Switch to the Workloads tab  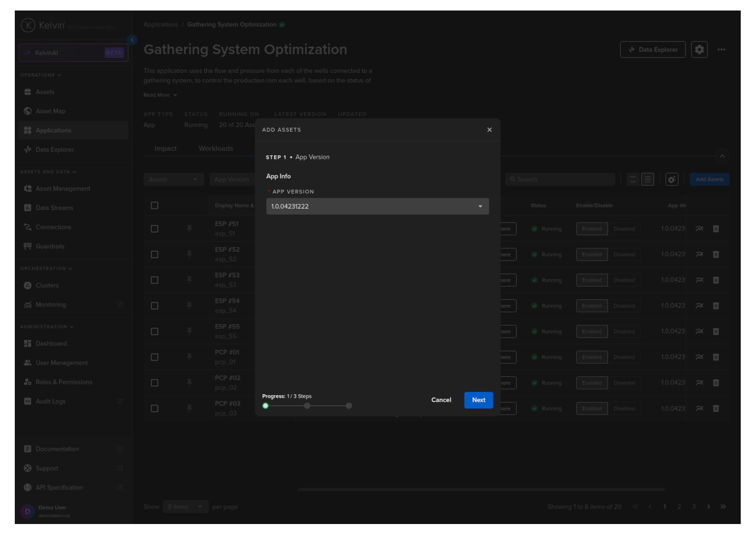click(x=216, y=149)
